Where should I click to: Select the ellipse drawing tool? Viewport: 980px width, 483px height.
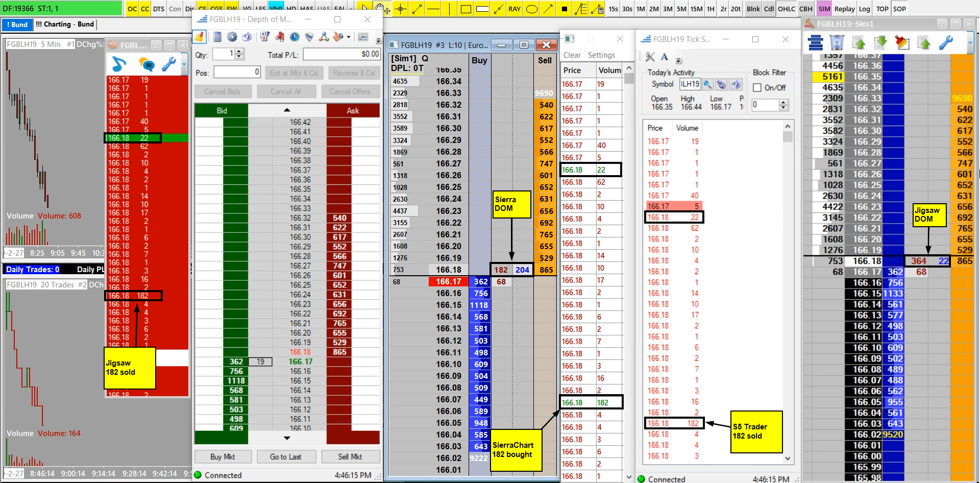tap(531, 9)
